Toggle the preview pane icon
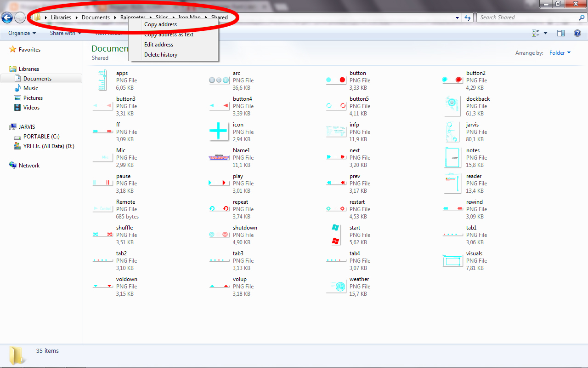588x368 pixels. coord(560,33)
